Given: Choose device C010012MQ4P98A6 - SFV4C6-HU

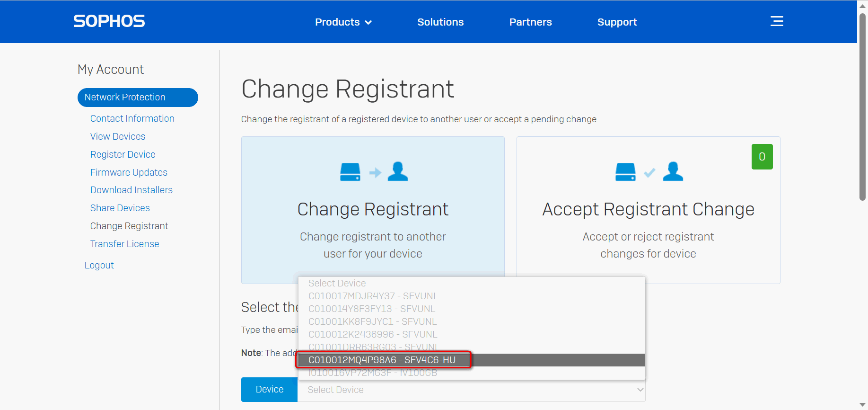Looking at the screenshot, I should (472, 360).
